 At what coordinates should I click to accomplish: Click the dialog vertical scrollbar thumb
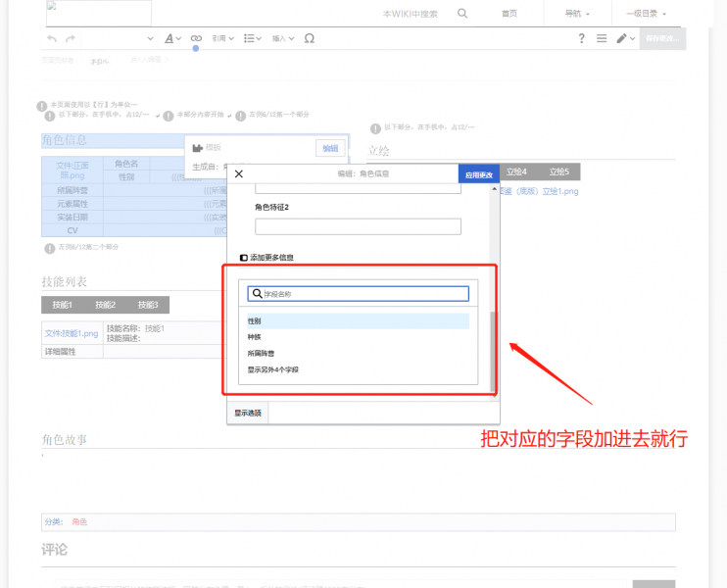[x=494, y=352]
